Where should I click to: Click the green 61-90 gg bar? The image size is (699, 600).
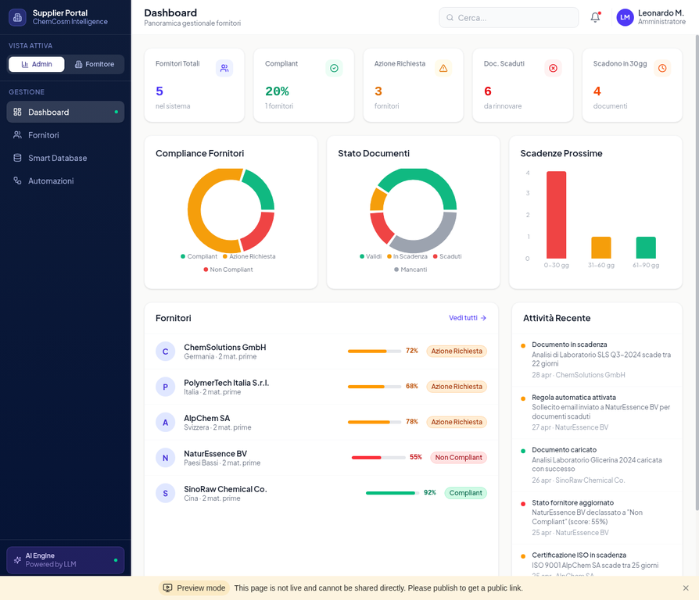coord(646,248)
